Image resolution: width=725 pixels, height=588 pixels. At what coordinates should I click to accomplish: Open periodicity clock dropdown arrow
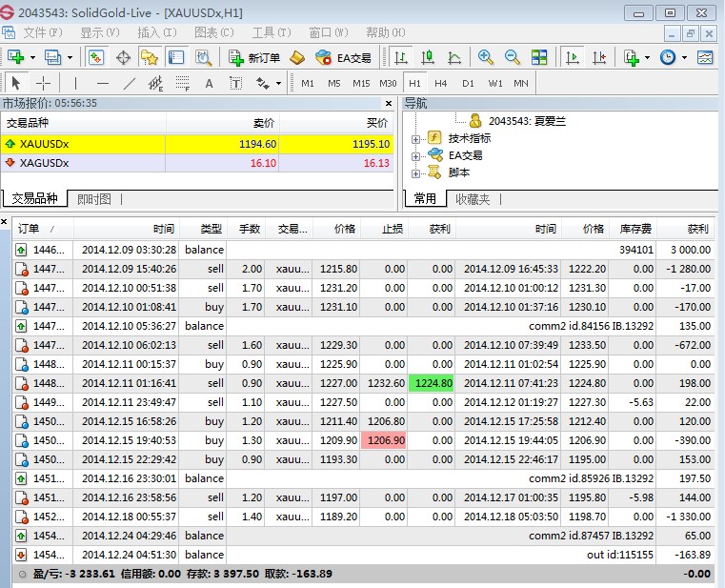point(684,58)
